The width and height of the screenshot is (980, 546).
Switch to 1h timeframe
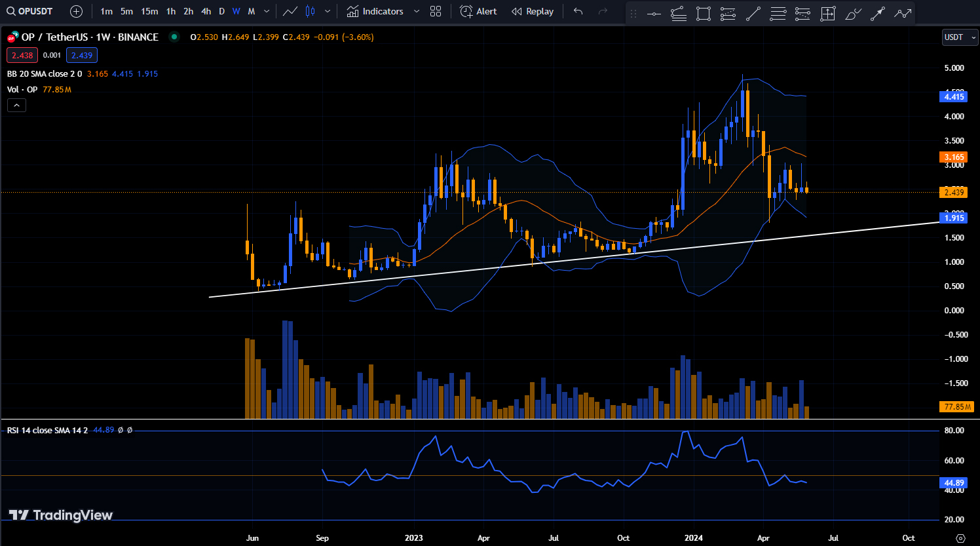tap(170, 11)
